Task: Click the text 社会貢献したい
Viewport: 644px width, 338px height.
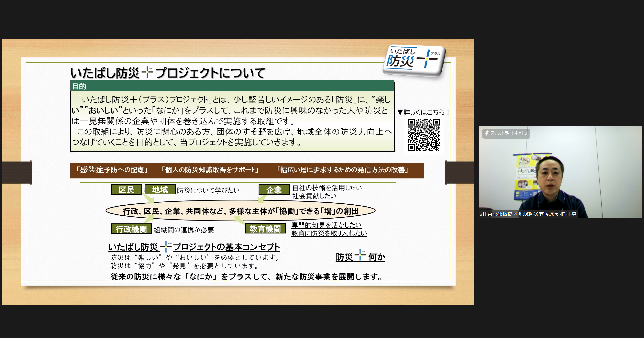Action: pyautogui.click(x=314, y=196)
